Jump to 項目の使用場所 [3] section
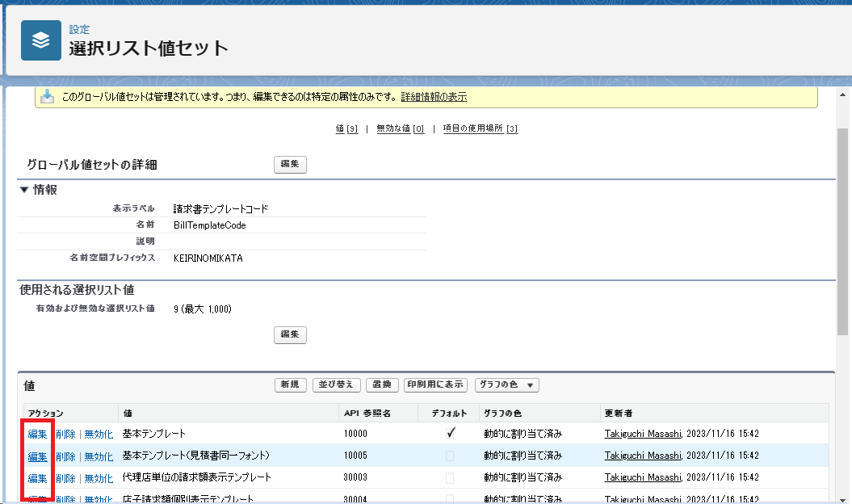This screenshot has height=504, width=852. tap(480, 128)
